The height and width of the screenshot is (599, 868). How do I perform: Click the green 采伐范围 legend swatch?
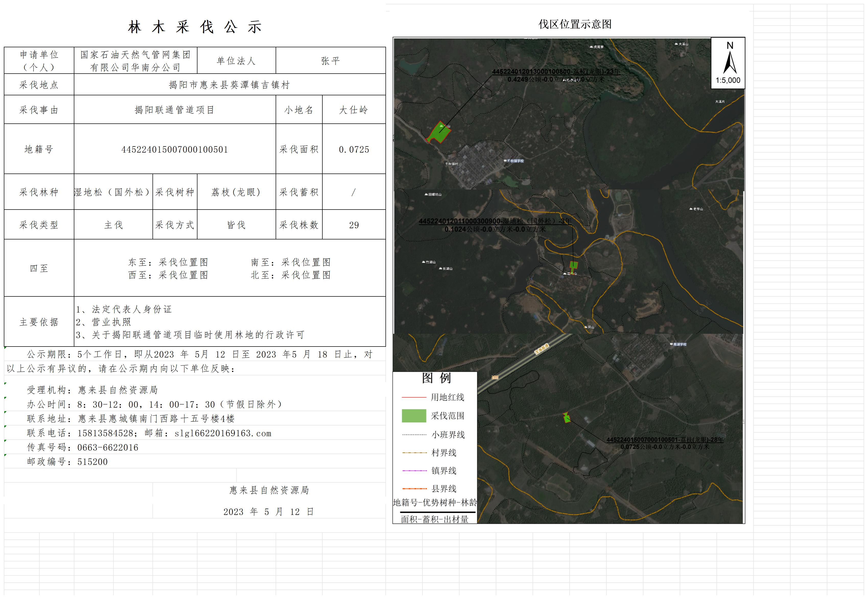click(x=414, y=416)
